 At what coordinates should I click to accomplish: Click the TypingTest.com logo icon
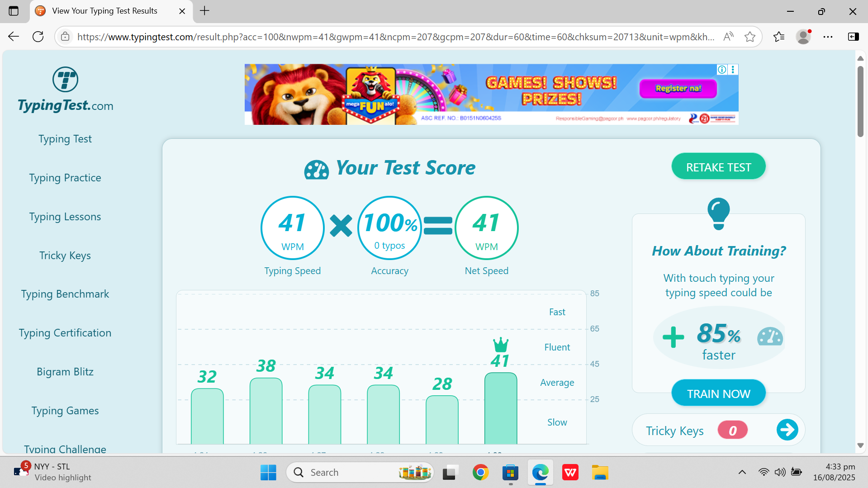[x=65, y=79]
